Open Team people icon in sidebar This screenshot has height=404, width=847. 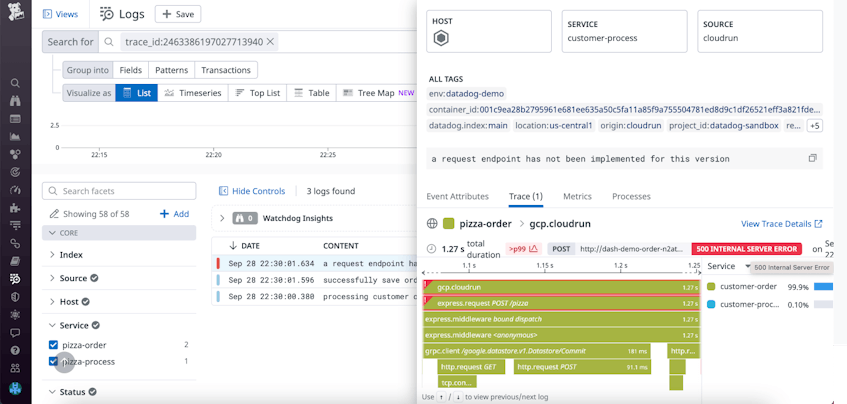pos(15,368)
